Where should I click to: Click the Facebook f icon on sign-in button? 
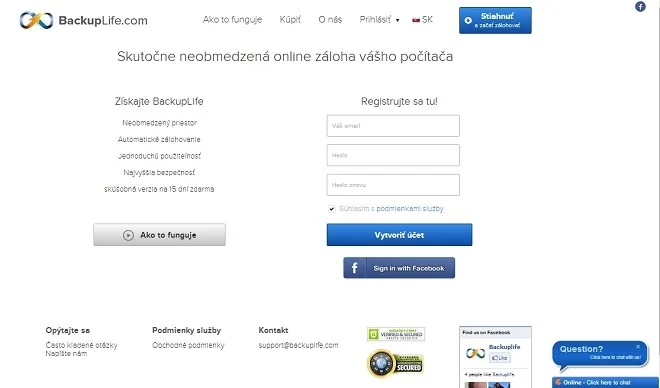tap(354, 268)
